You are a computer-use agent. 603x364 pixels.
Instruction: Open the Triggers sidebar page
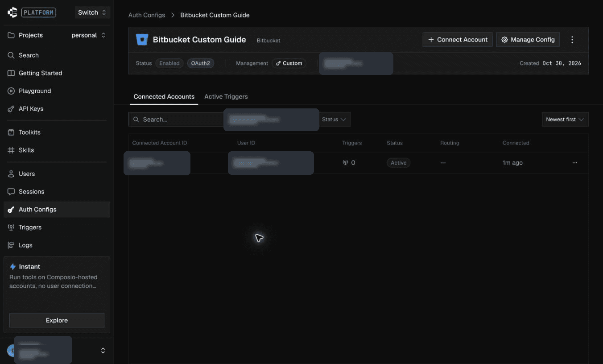[57, 227]
